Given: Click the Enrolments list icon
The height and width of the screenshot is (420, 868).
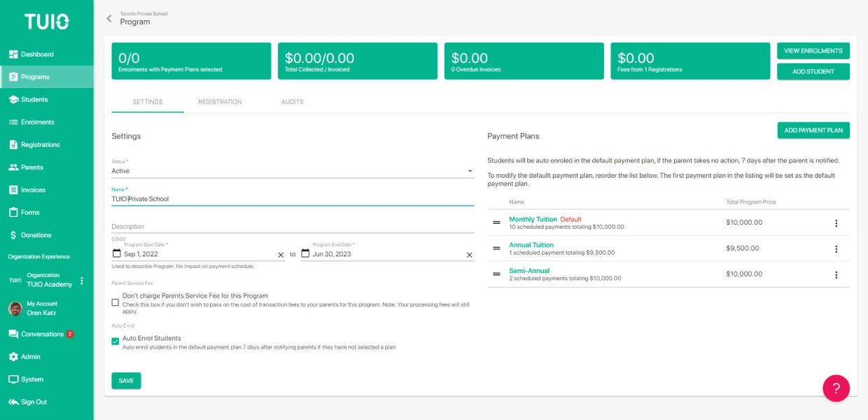Looking at the screenshot, I should point(13,122).
